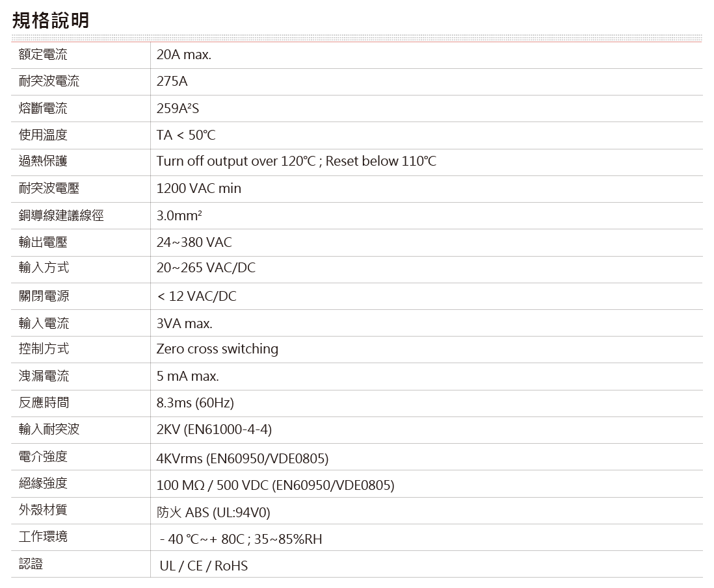
Task: Click the 20~265 VAC/DC input value
Action: (205, 268)
